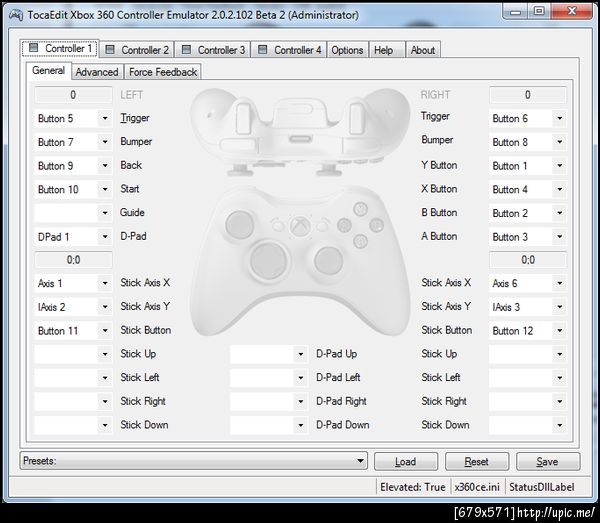Click the controller status icon on Controller 4 tab
Image resolution: width=600 pixels, height=523 pixels.
262,49
